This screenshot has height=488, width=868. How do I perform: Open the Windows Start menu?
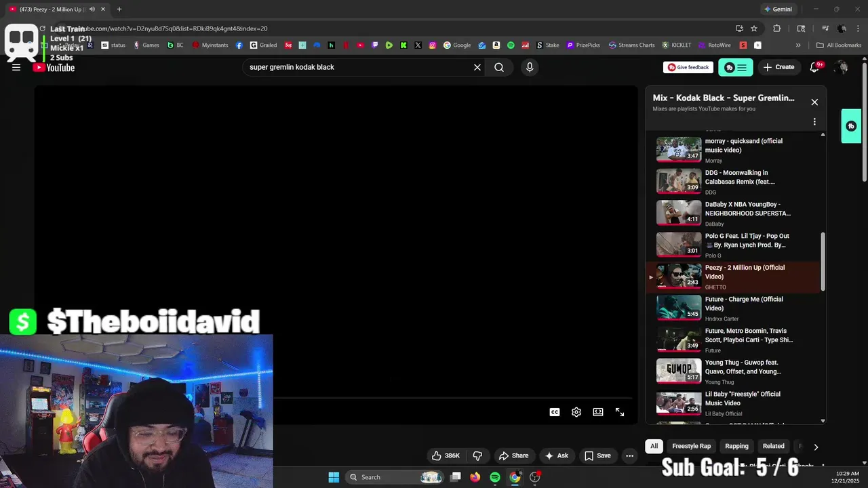334,477
